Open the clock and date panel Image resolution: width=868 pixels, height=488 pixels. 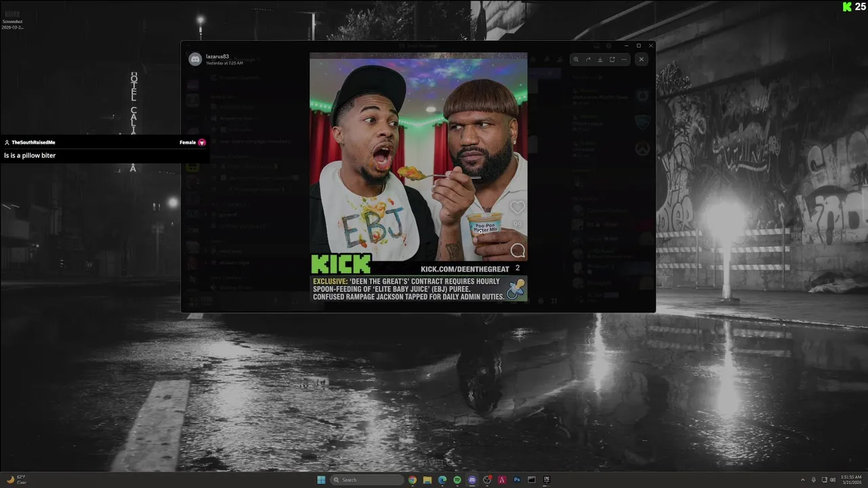pyautogui.click(x=851, y=480)
